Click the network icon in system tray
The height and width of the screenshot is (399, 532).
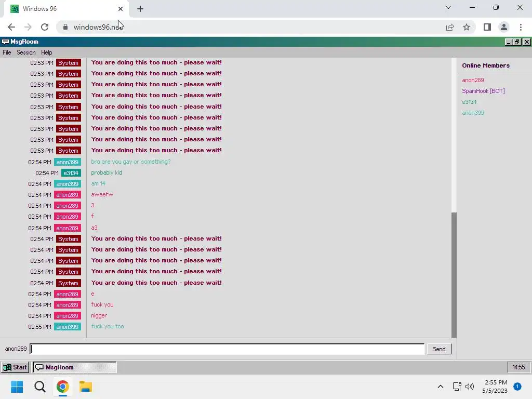click(x=457, y=387)
